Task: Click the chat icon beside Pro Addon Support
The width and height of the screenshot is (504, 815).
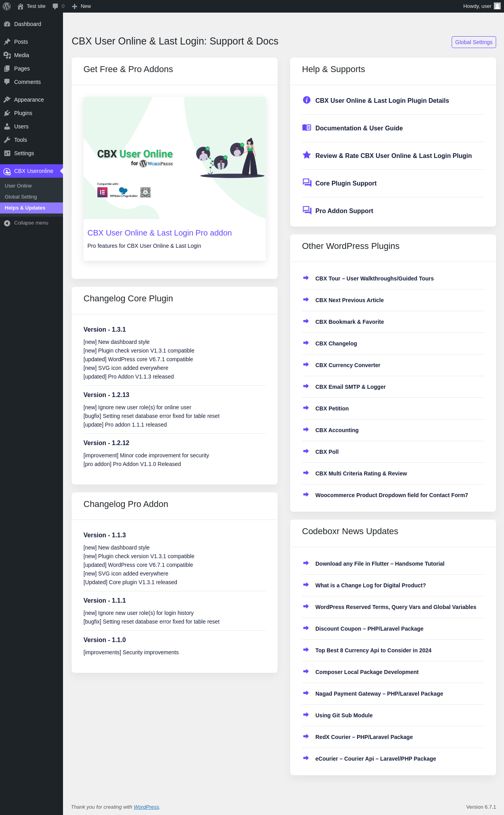Action: [307, 210]
